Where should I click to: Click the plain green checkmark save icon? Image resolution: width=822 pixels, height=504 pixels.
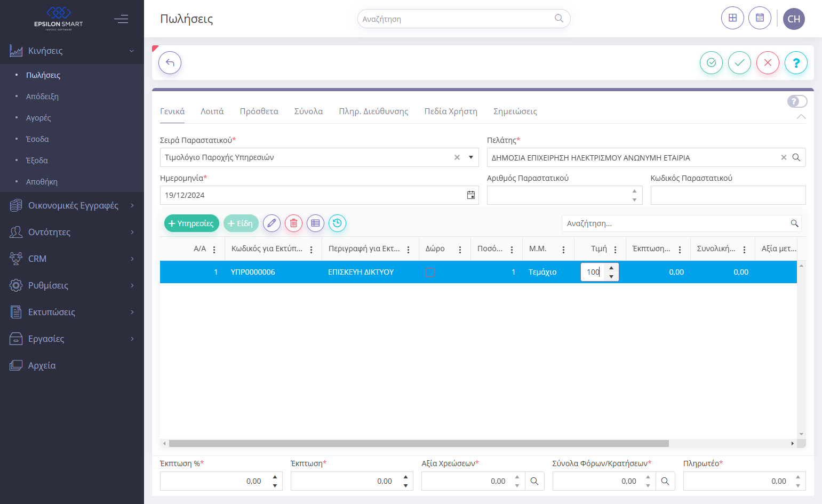pos(739,63)
